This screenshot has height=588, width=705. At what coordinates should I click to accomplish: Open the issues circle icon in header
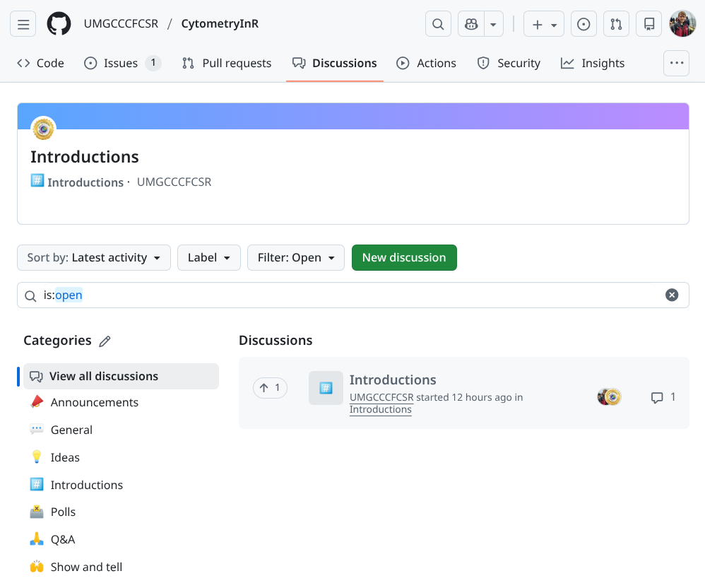[583, 24]
